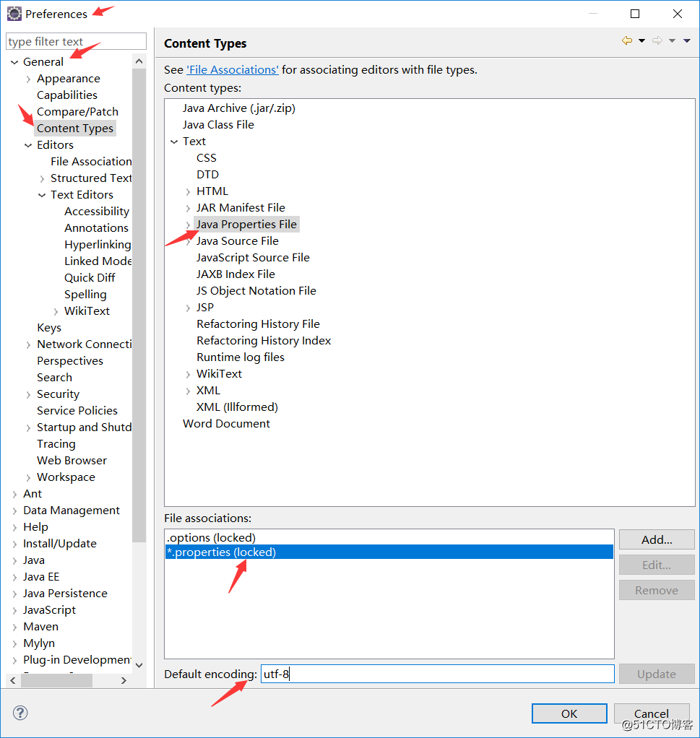Viewport: 700px width, 738px height.
Task: Click tree scroll-up arrow
Action: coord(139,61)
